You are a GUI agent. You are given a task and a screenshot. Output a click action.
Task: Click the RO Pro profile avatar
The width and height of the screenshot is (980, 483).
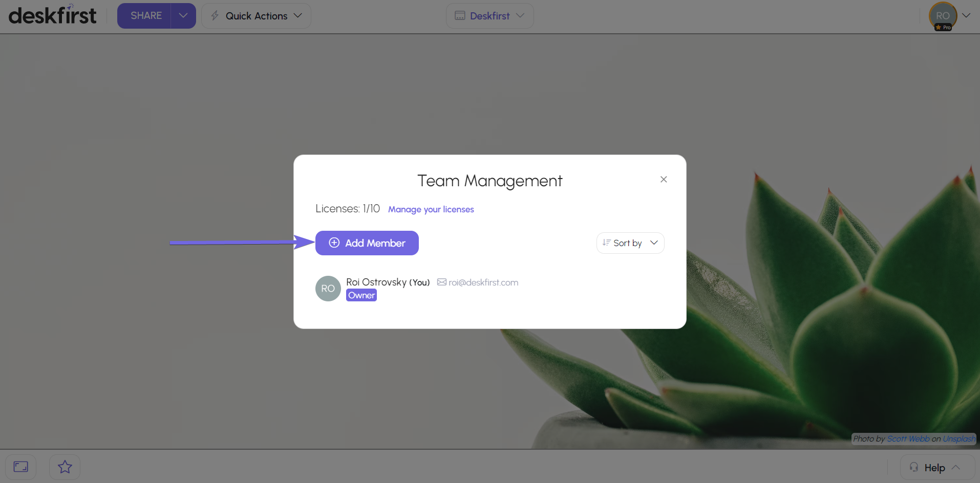point(943,16)
